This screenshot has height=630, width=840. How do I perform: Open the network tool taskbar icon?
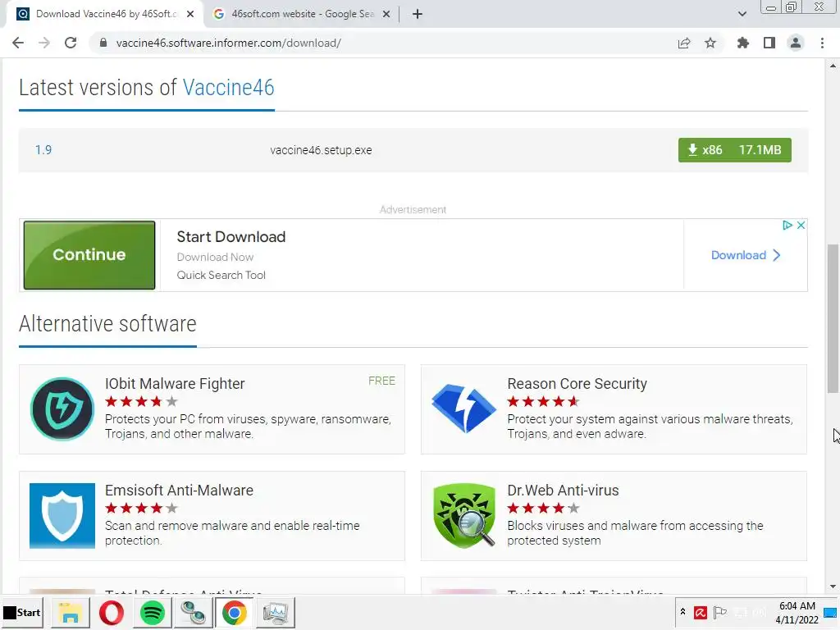click(x=193, y=612)
